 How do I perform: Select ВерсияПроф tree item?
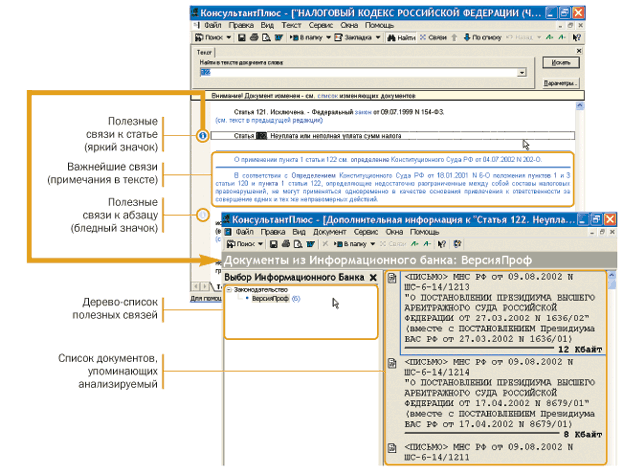[270, 299]
